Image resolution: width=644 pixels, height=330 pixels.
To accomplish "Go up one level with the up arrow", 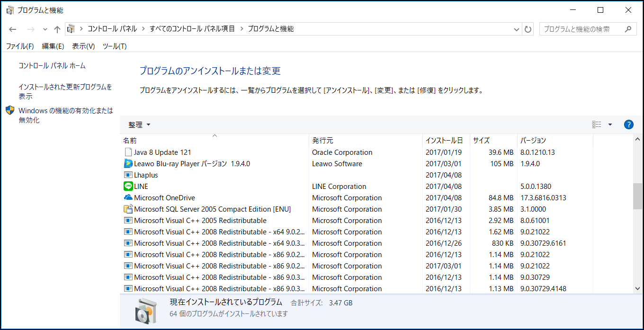I will 57,29.
